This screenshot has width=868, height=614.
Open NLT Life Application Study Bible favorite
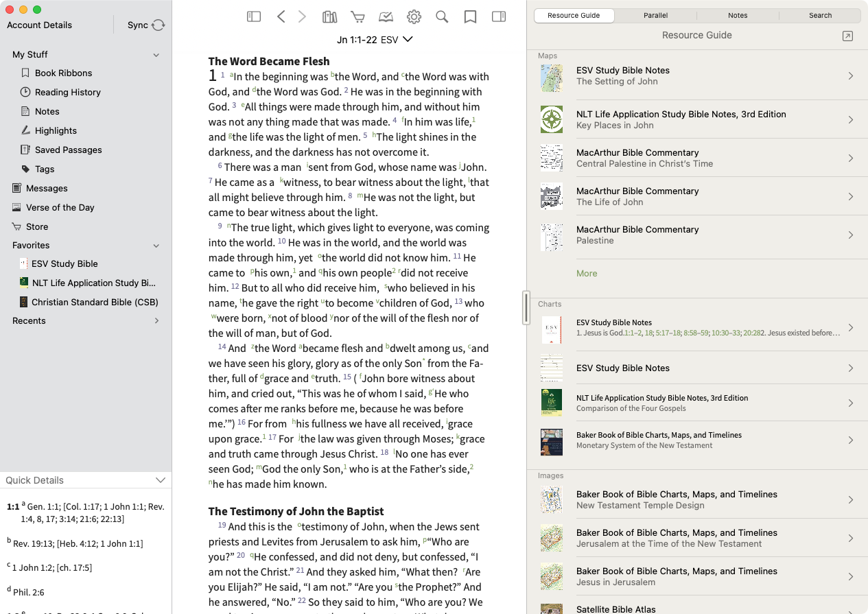93,283
